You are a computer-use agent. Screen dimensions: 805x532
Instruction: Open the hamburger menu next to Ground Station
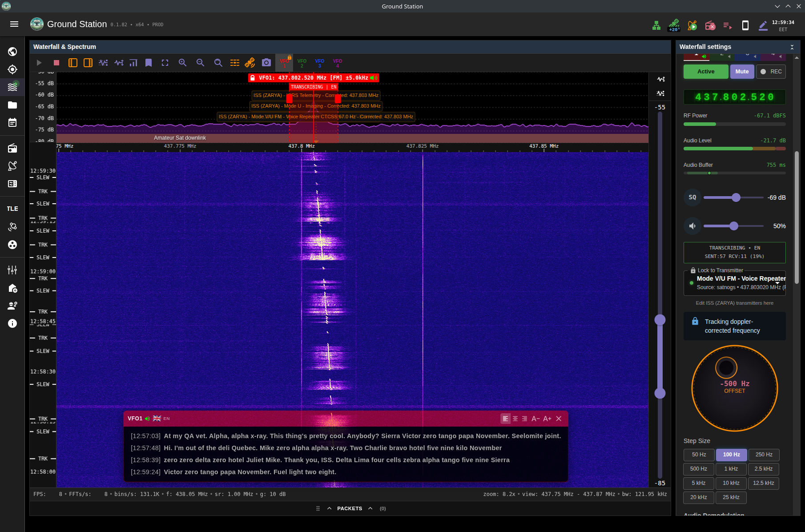14,24
